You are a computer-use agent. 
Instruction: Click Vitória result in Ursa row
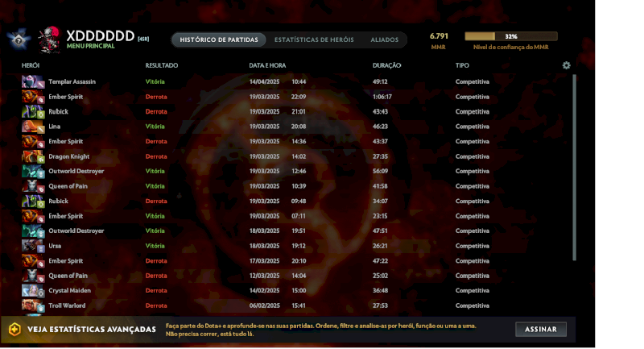(x=155, y=246)
